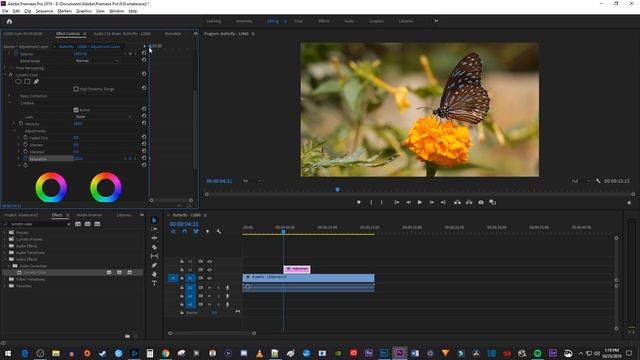Step back one frame in Program monitor
Viewport: 640px width, 360px height.
tap(408, 202)
